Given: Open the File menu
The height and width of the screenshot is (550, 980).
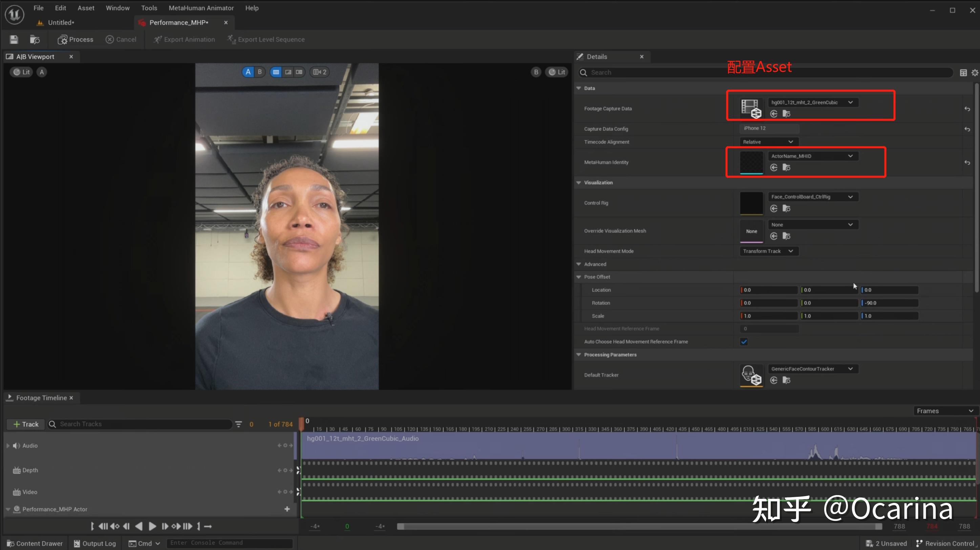Looking at the screenshot, I should pyautogui.click(x=38, y=7).
